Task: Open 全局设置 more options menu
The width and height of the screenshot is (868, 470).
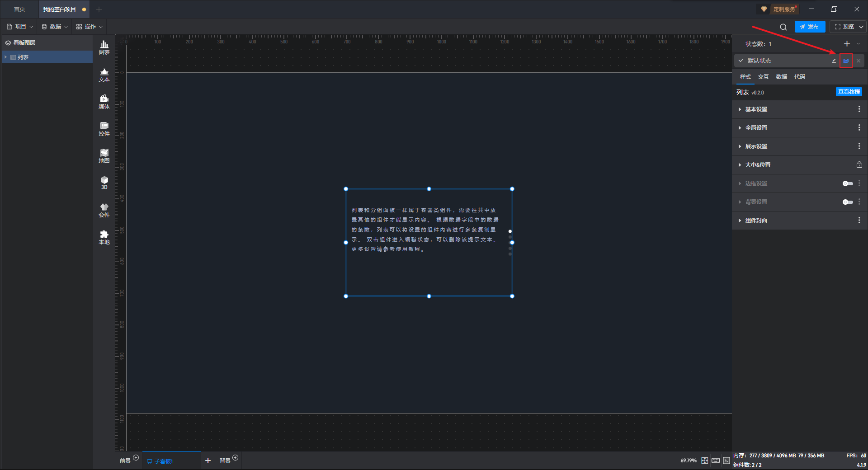Action: pyautogui.click(x=859, y=128)
